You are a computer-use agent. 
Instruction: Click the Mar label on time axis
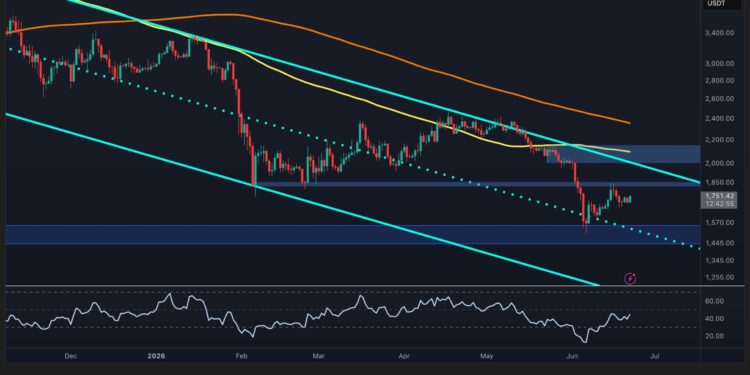click(x=320, y=356)
